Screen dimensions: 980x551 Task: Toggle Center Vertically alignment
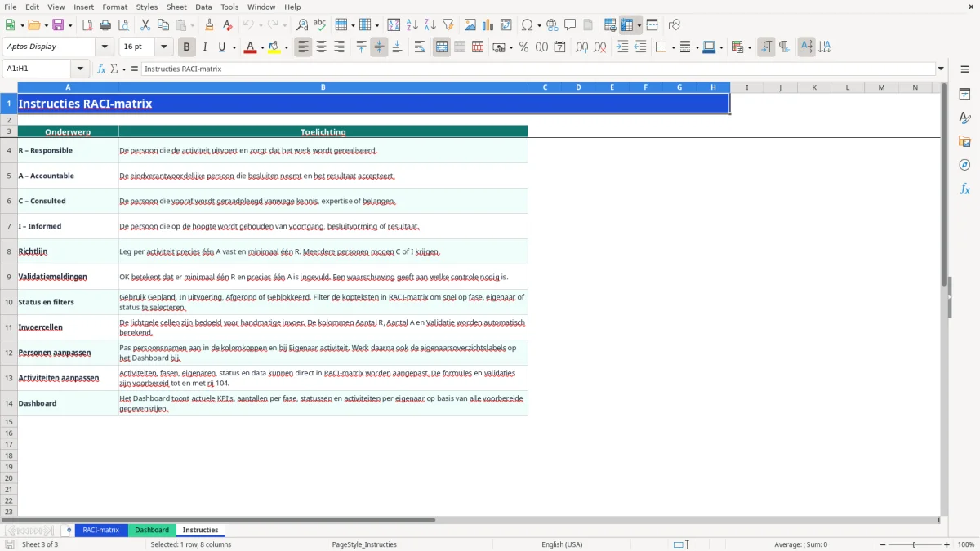click(380, 47)
